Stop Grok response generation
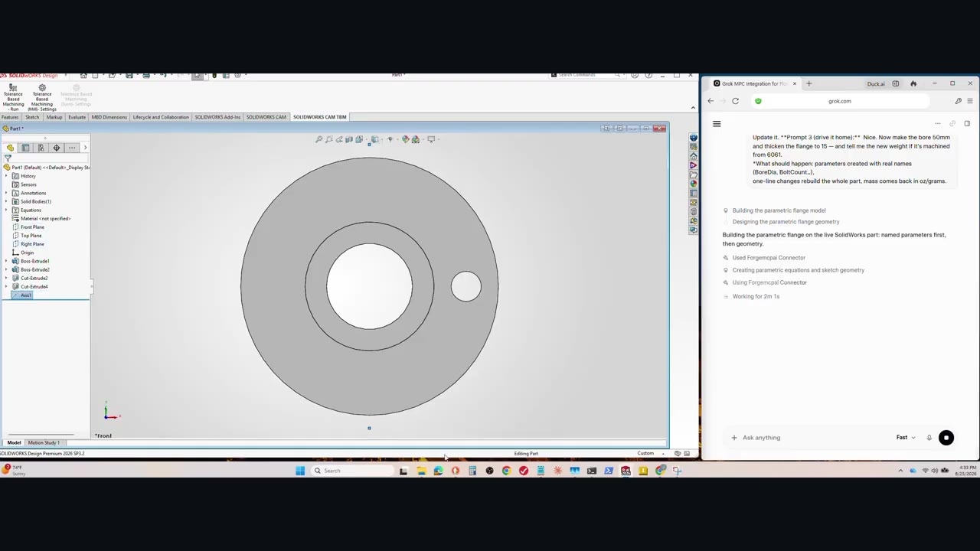The width and height of the screenshot is (980, 551). pyautogui.click(x=946, y=438)
